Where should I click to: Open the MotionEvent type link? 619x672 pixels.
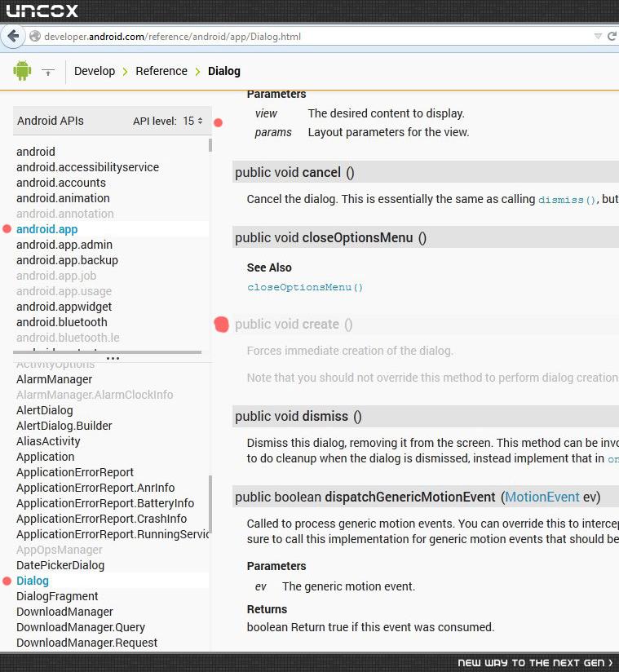tap(542, 497)
